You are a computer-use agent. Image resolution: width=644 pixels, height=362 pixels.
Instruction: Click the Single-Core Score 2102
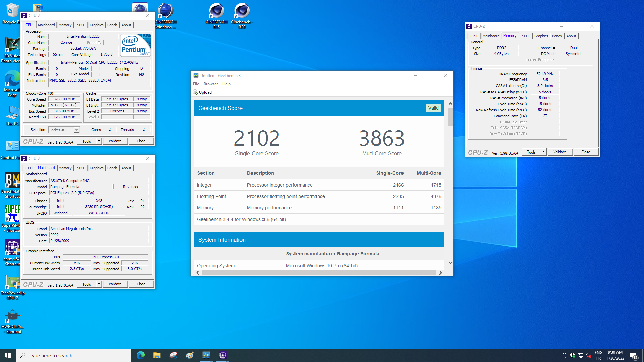click(257, 138)
